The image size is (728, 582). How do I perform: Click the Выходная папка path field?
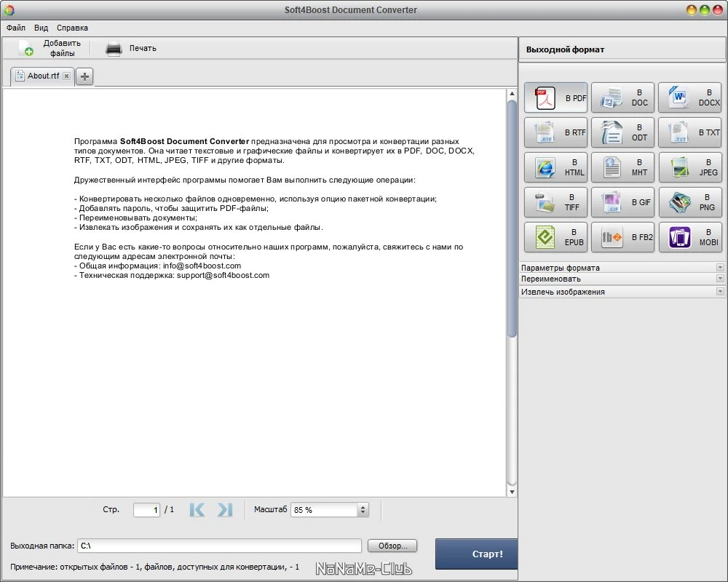click(219, 546)
